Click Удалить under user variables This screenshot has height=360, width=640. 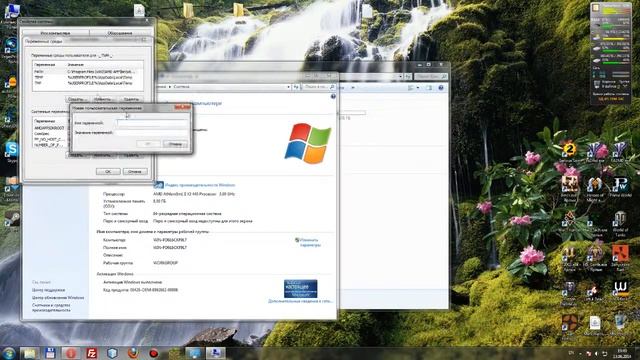coord(131,99)
